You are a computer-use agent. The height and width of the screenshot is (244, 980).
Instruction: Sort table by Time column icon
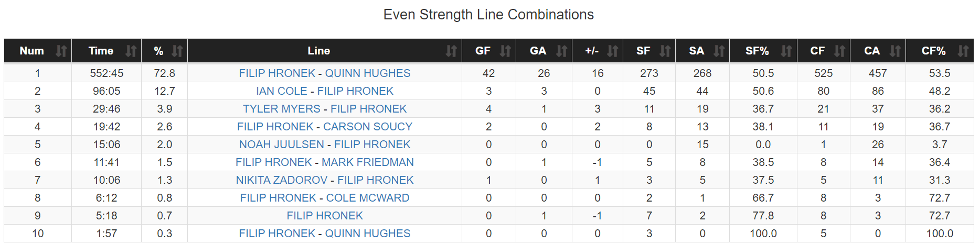(x=131, y=51)
